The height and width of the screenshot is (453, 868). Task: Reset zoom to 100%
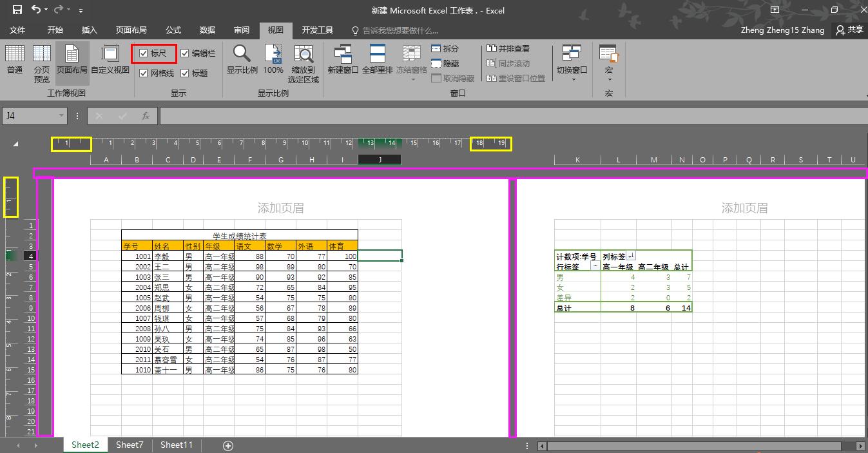[273, 60]
